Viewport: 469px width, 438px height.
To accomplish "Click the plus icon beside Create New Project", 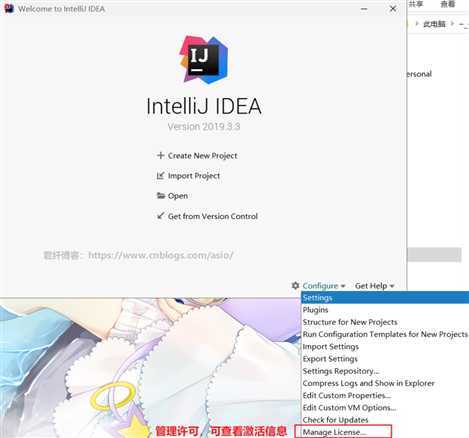I will 161,155.
